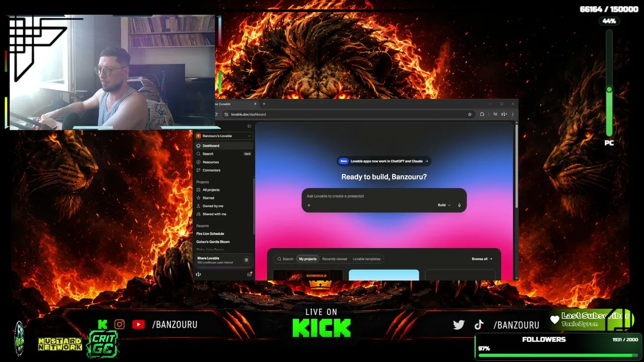
Task: Click the 66164 / 150000 counter text
Action: 609,10
